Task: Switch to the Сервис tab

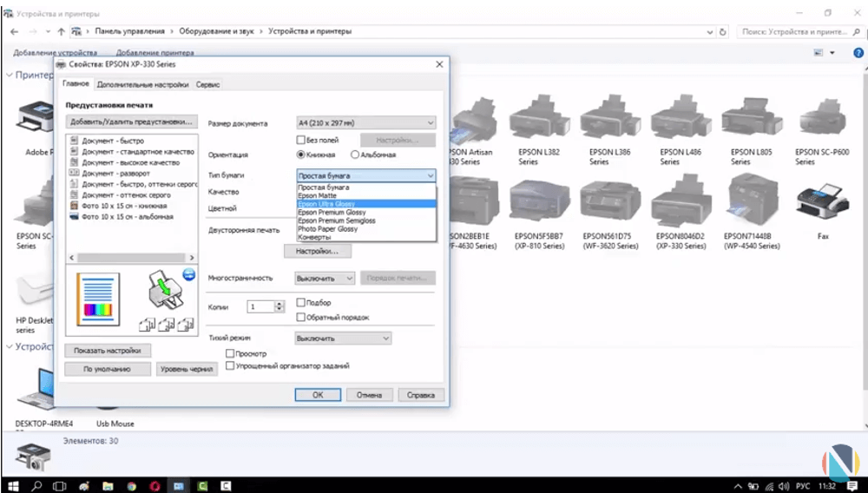Action: [208, 85]
